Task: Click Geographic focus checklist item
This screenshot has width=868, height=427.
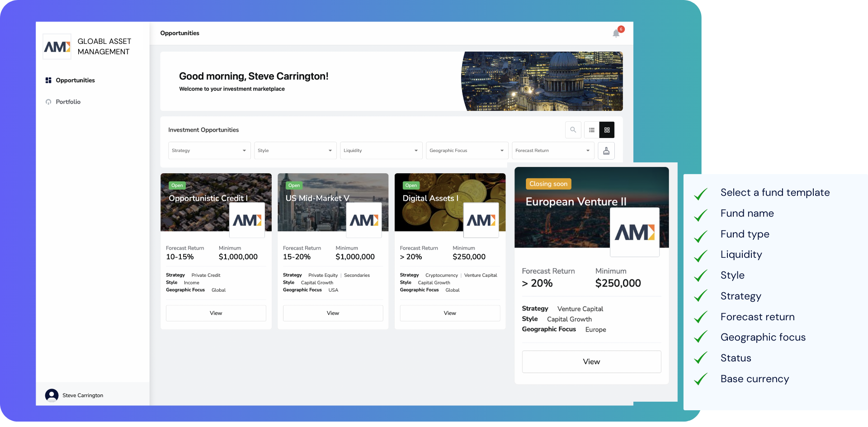Action: click(x=763, y=337)
